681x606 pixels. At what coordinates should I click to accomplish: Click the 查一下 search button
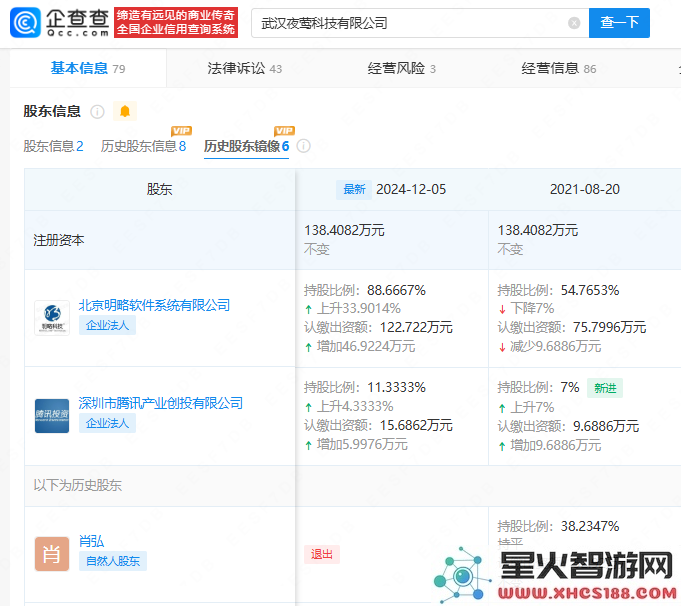point(619,23)
